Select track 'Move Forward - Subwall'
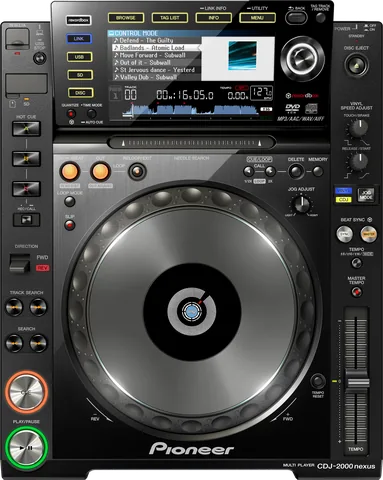The width and height of the screenshot is (383, 480). point(156,55)
